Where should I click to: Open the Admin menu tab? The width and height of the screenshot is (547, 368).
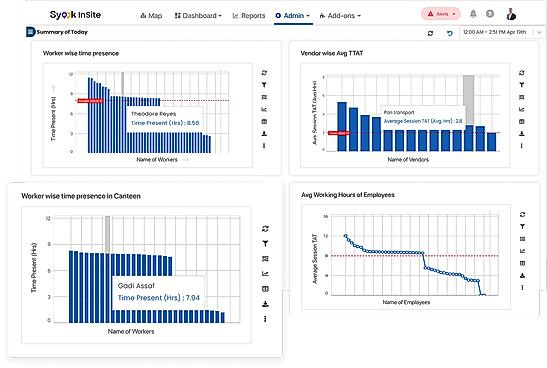pos(292,16)
